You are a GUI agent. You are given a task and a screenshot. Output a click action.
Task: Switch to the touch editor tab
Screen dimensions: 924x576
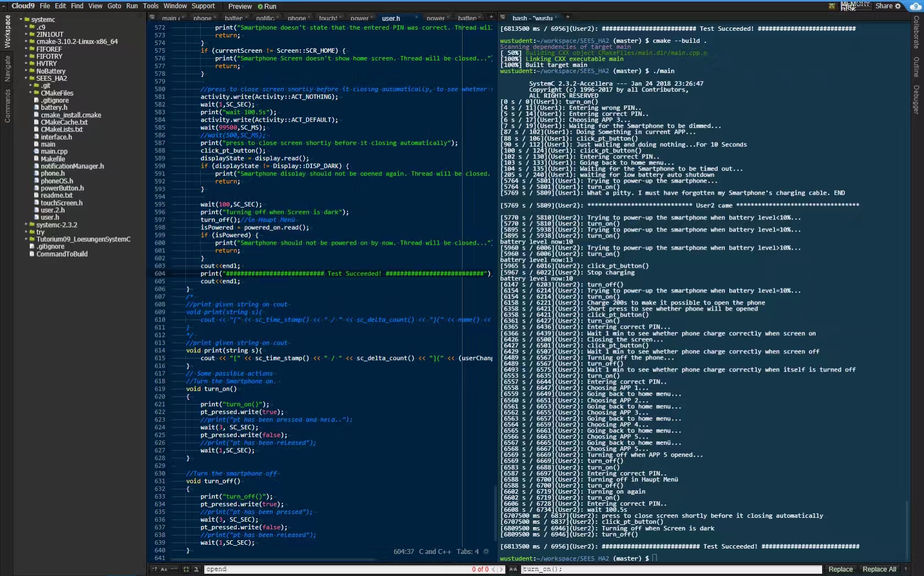point(331,18)
